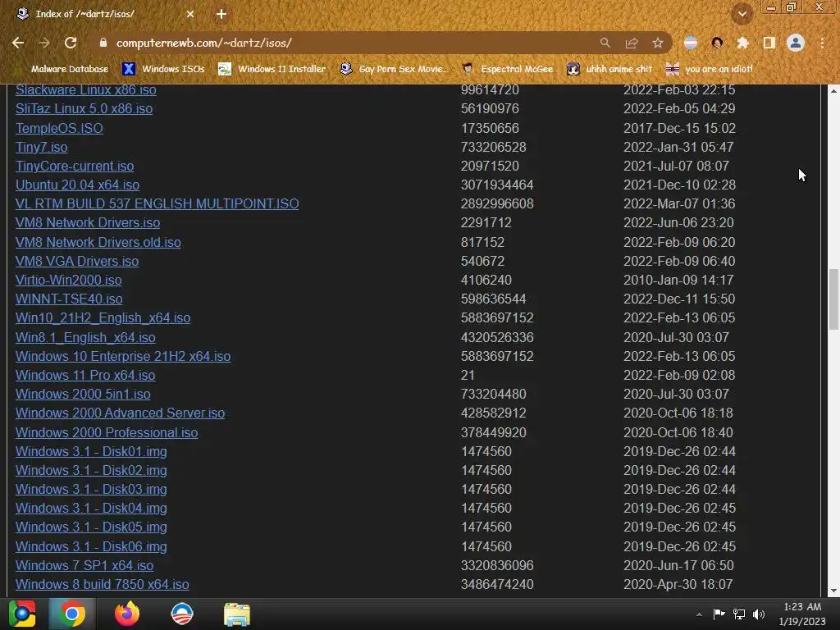Download Windows 3.1 - Disk06.img
The width and height of the screenshot is (840, 630).
click(91, 546)
